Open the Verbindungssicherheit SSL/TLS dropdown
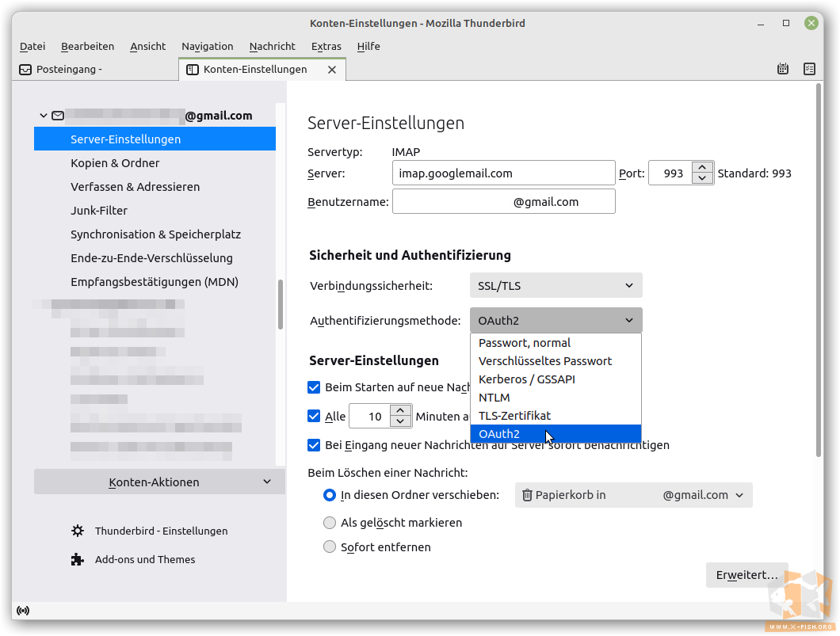 [x=556, y=286]
